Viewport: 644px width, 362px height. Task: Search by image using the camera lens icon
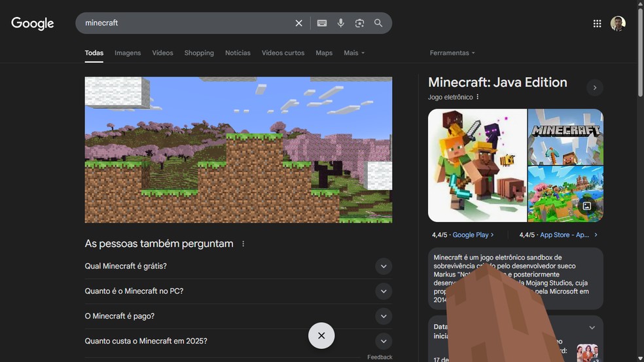pos(359,24)
